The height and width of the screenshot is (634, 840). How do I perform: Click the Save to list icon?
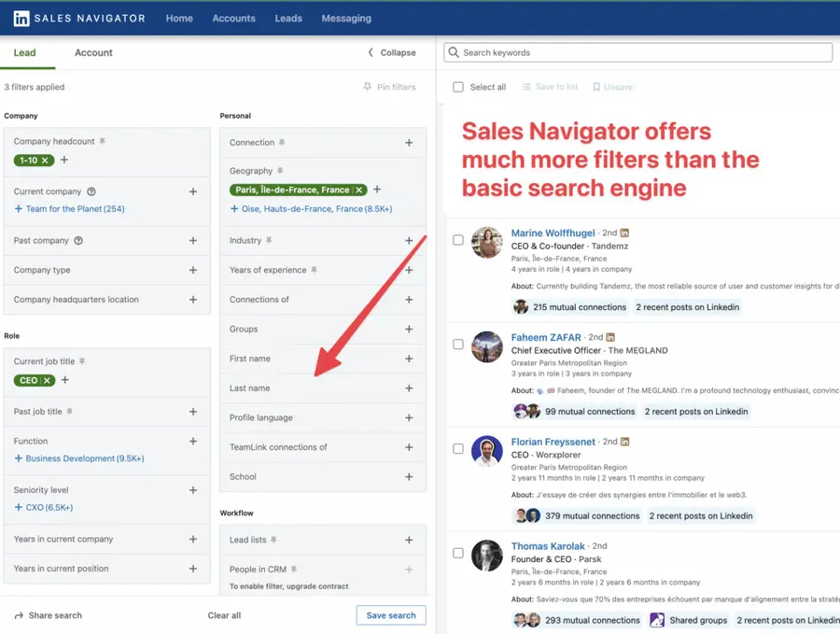click(528, 87)
